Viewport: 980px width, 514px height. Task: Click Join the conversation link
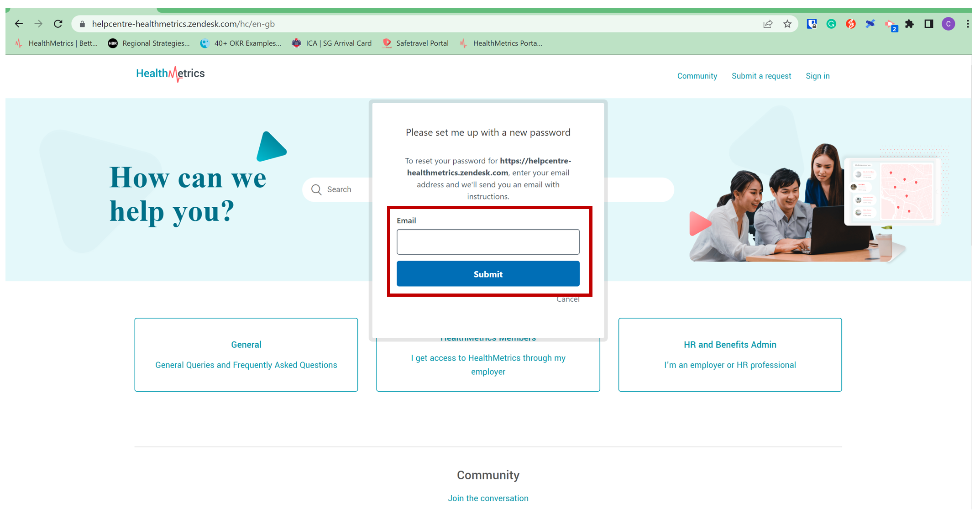coord(488,498)
